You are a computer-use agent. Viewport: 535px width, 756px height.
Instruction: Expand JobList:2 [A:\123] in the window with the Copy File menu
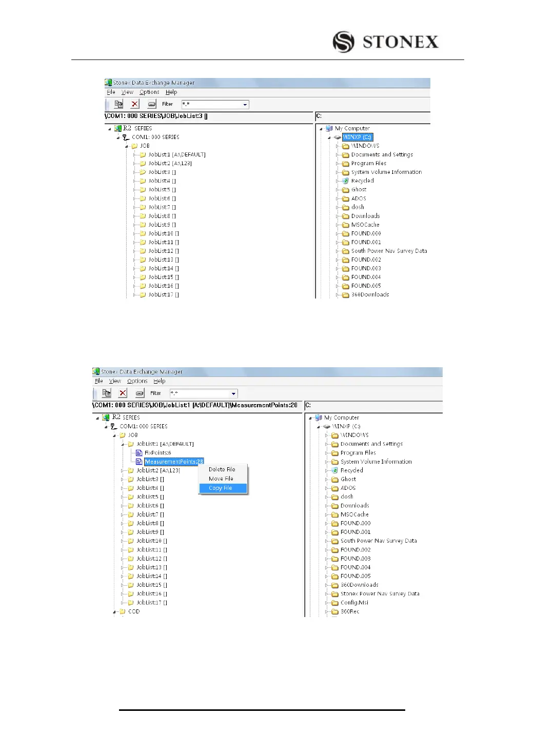pyautogui.click(x=123, y=470)
